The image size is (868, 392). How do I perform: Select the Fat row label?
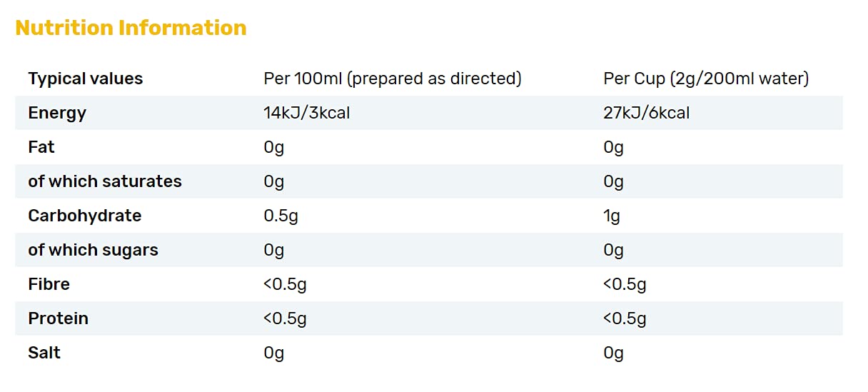pos(41,147)
